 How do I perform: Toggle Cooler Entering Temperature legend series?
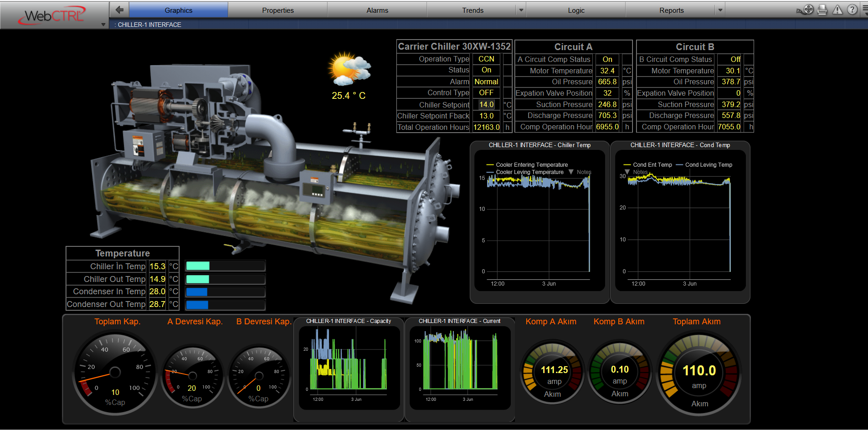click(x=531, y=165)
